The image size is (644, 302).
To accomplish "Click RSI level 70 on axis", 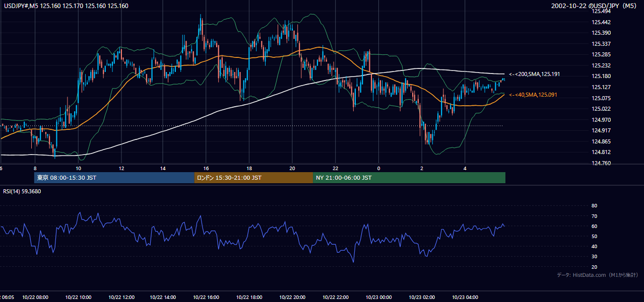I will (594, 216).
